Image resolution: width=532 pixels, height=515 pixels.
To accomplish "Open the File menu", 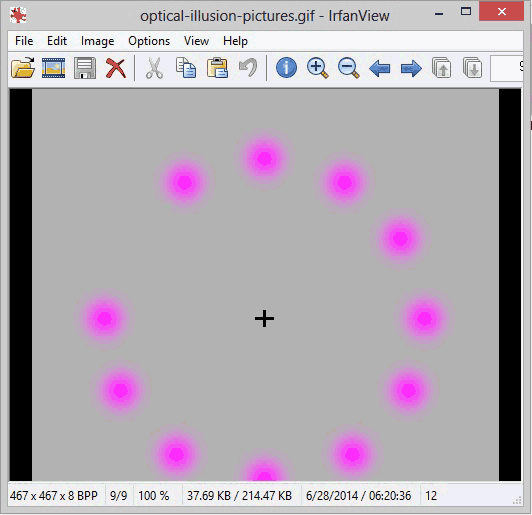I will pos(24,41).
